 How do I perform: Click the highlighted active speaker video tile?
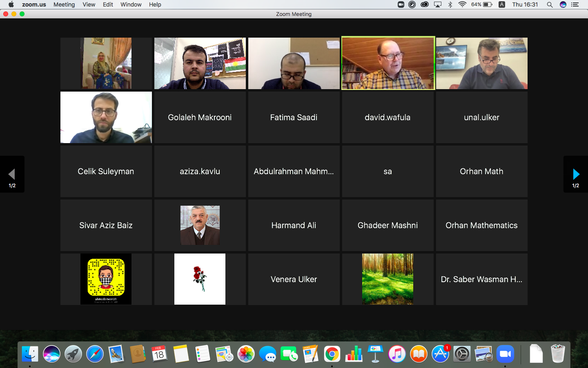[x=388, y=63]
